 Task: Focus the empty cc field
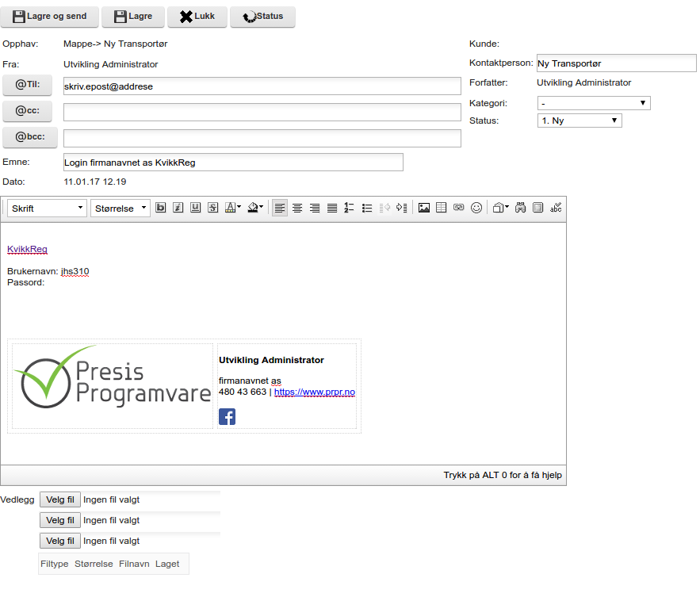tap(262, 112)
